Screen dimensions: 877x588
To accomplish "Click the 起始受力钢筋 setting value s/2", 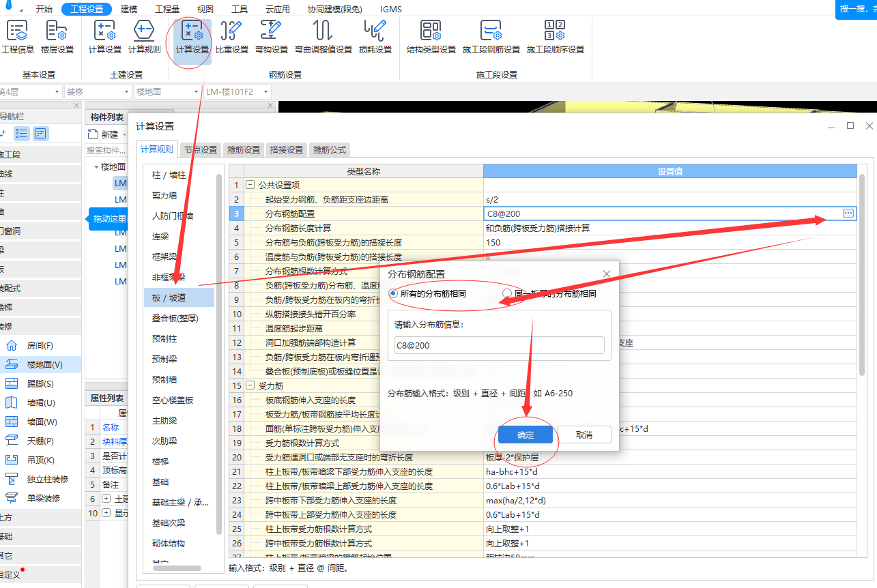I will pyautogui.click(x=670, y=199).
